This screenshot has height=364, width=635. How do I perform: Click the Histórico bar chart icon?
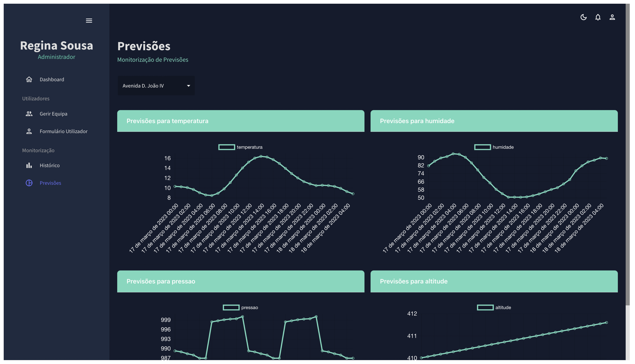[29, 165]
